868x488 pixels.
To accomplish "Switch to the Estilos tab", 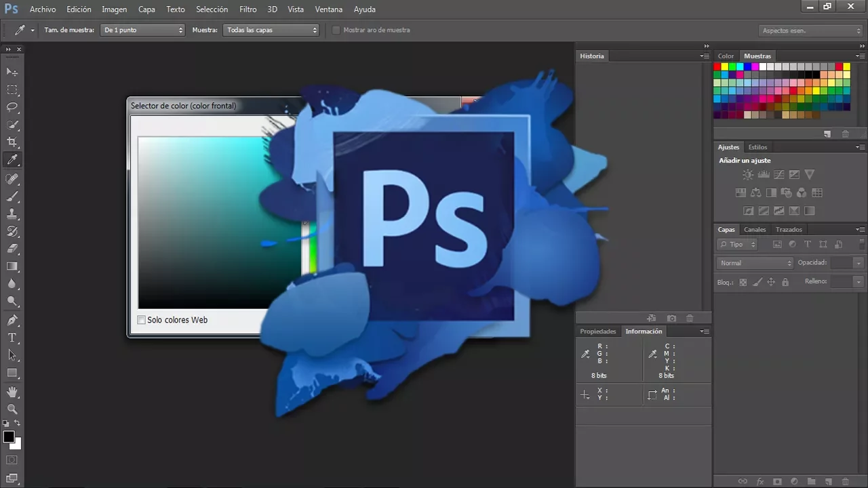I will (757, 147).
